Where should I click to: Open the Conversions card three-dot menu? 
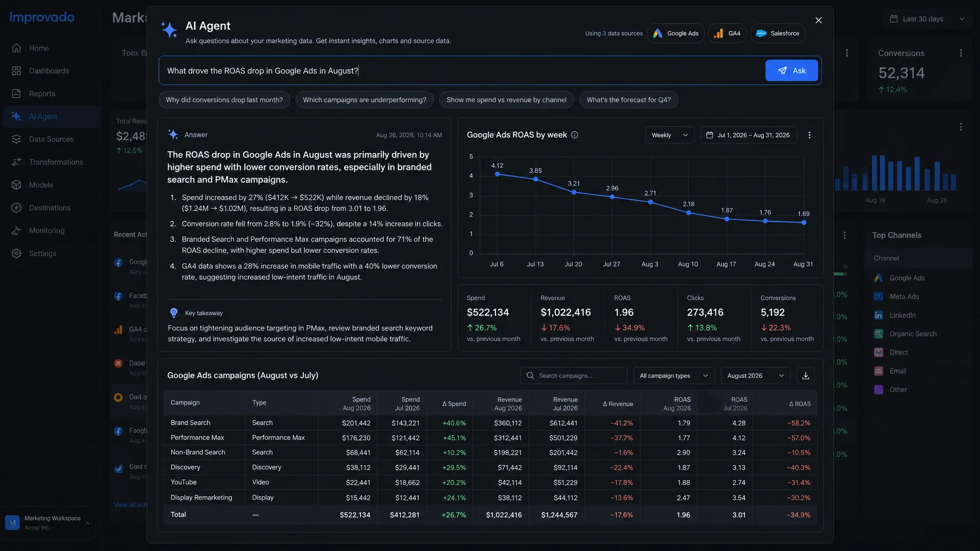pyautogui.click(x=961, y=53)
